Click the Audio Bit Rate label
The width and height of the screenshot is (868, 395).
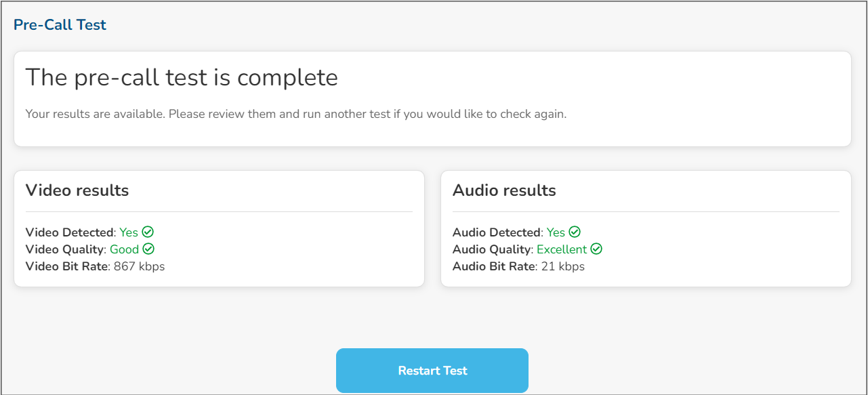pos(494,266)
